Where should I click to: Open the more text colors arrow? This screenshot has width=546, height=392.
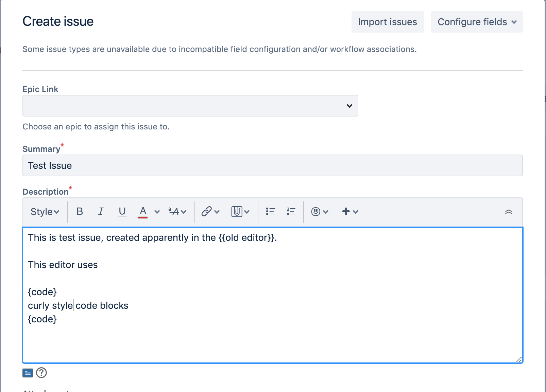[157, 212]
